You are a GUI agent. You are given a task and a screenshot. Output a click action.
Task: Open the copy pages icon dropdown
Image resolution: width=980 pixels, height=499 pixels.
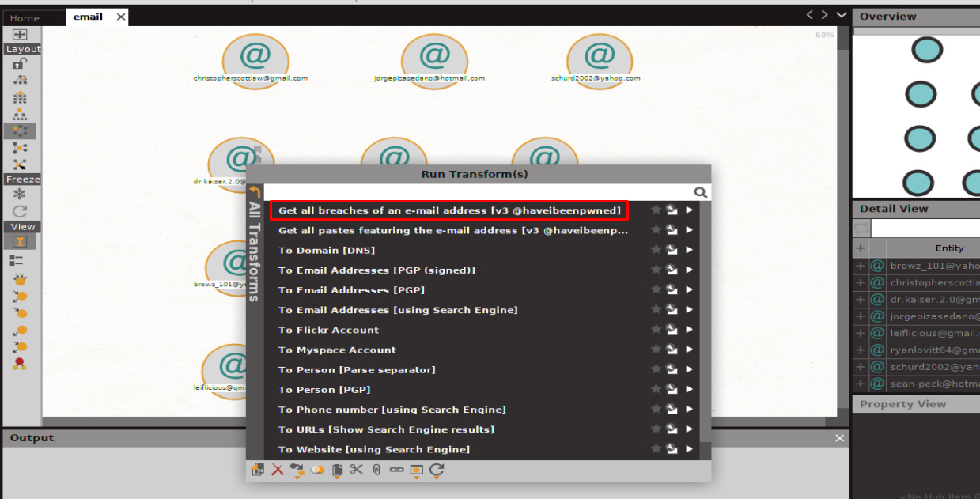click(x=337, y=471)
